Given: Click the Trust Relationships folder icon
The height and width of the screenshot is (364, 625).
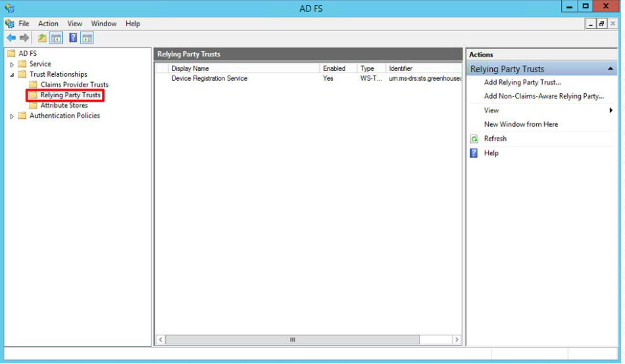Looking at the screenshot, I should click(x=22, y=74).
